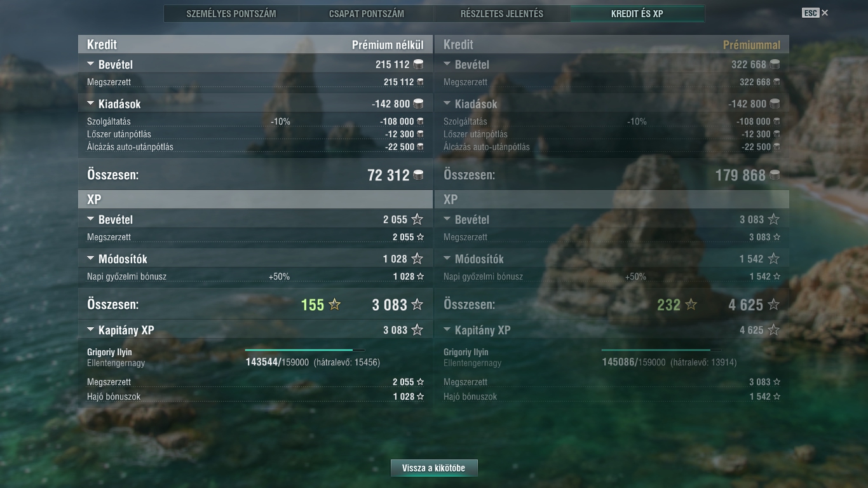Open the Csapat Pontszám tab

tap(367, 13)
